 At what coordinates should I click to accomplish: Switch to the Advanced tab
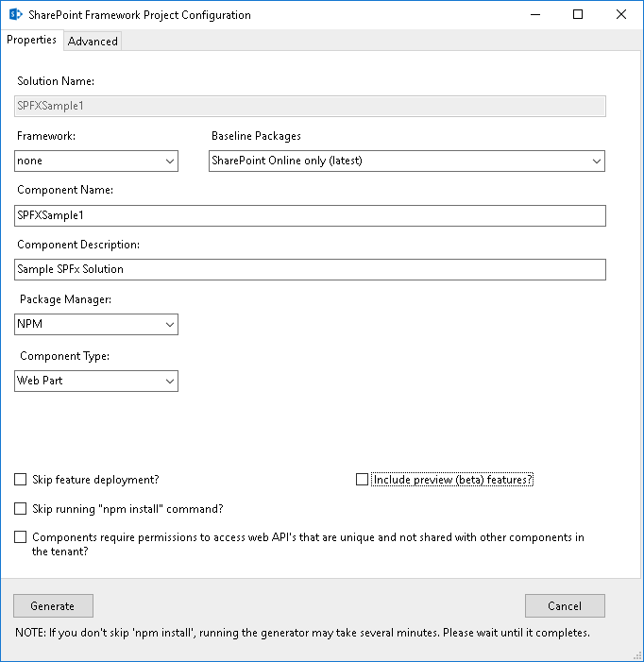(93, 41)
